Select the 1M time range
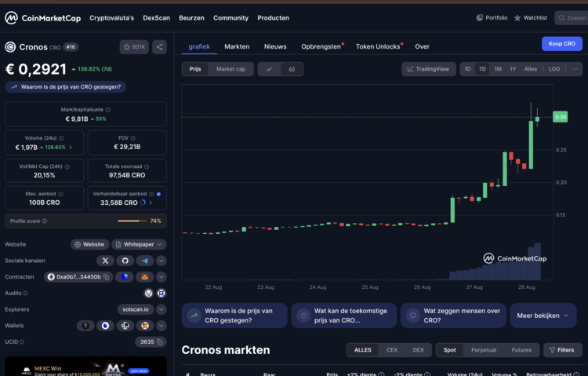The image size is (588, 376). [x=498, y=69]
